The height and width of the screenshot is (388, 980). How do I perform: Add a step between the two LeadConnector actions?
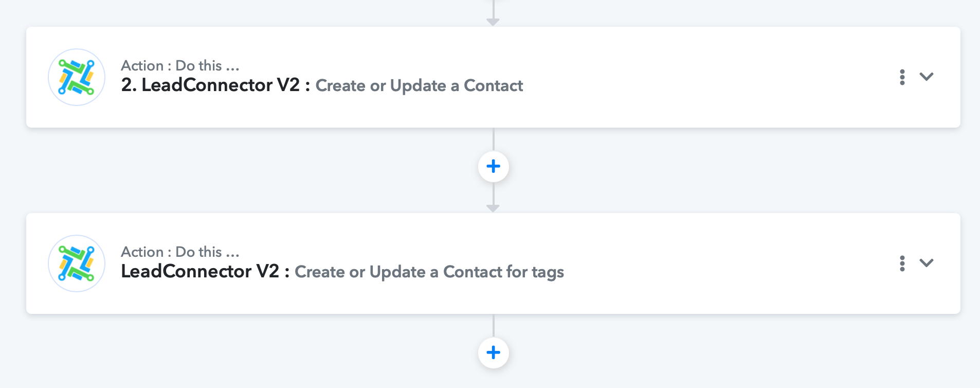[494, 166]
